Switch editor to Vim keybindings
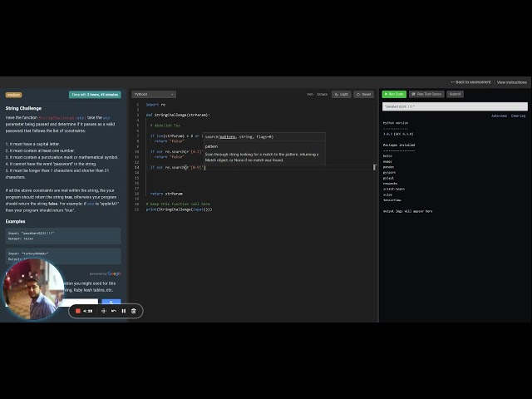Screen dimensions: 532x399 click(310, 94)
